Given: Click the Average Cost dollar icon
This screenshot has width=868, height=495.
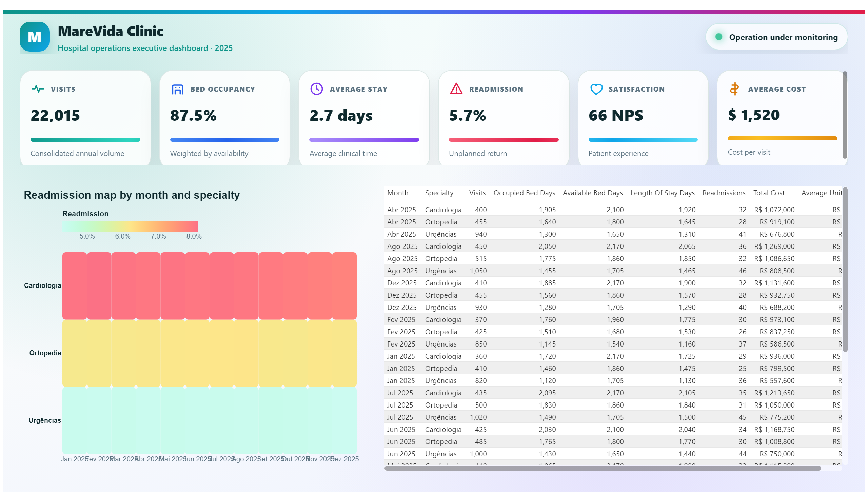Looking at the screenshot, I should [x=734, y=89].
